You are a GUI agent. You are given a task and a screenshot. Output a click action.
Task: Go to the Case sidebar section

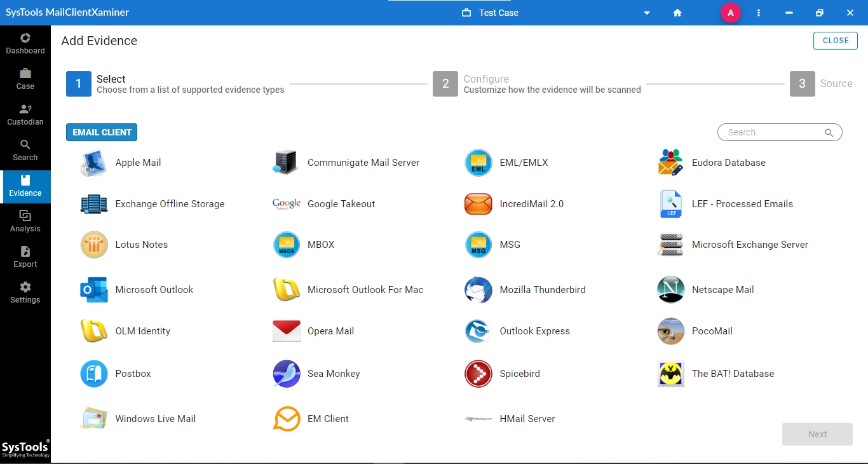click(x=25, y=79)
